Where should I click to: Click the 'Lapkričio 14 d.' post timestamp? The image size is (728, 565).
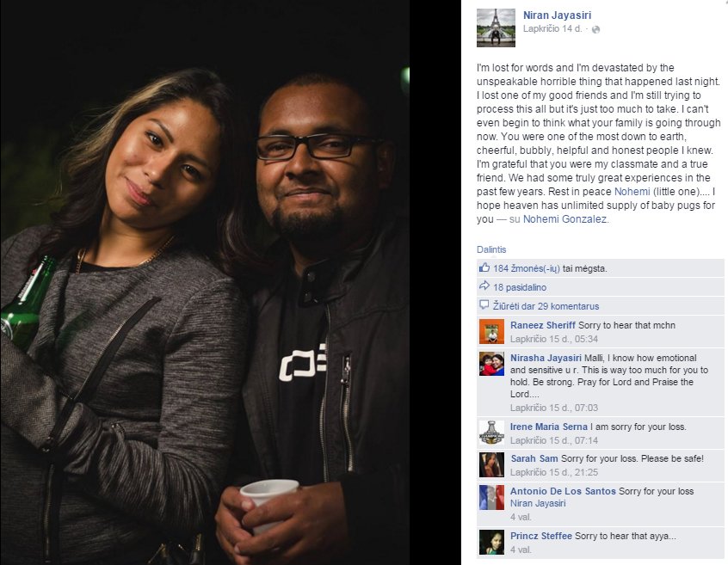pos(552,28)
